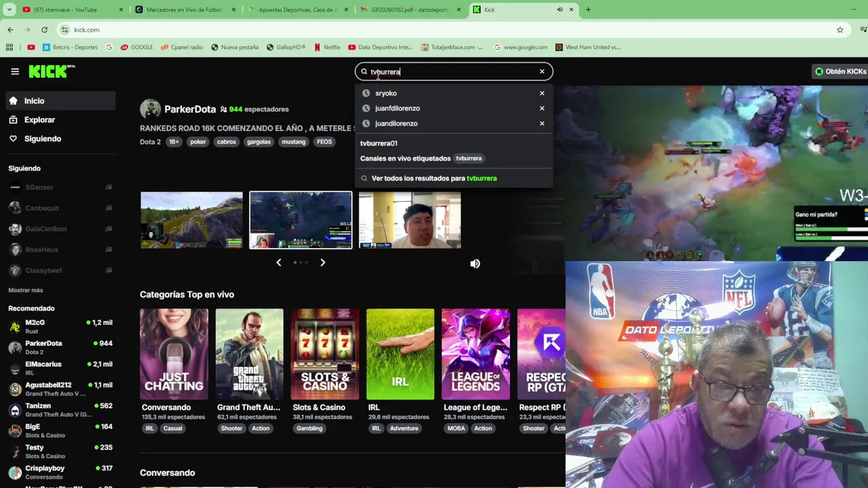Click inside the Kick search box
The width and height of the screenshot is (868, 488).
(453, 72)
